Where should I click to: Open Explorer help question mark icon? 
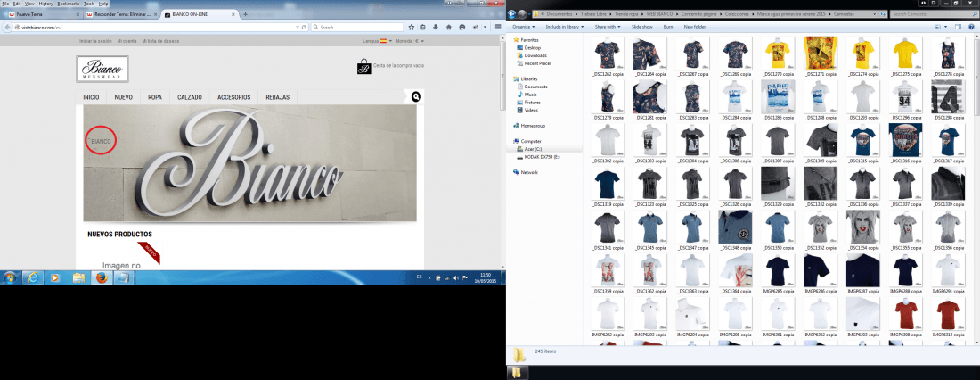[971, 27]
